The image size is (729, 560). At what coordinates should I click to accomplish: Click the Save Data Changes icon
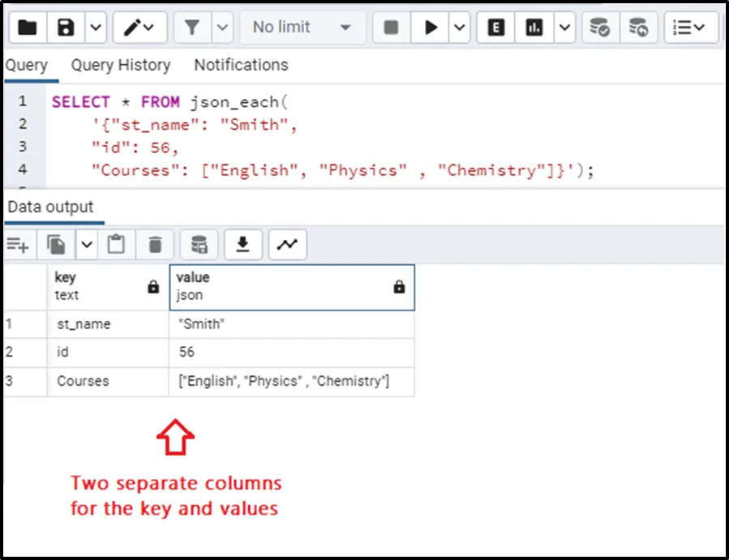coord(199,244)
